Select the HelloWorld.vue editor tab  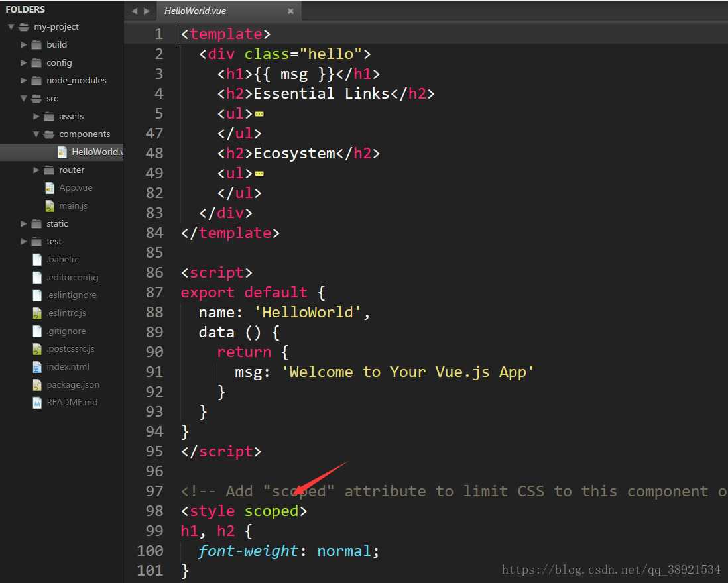(229, 11)
